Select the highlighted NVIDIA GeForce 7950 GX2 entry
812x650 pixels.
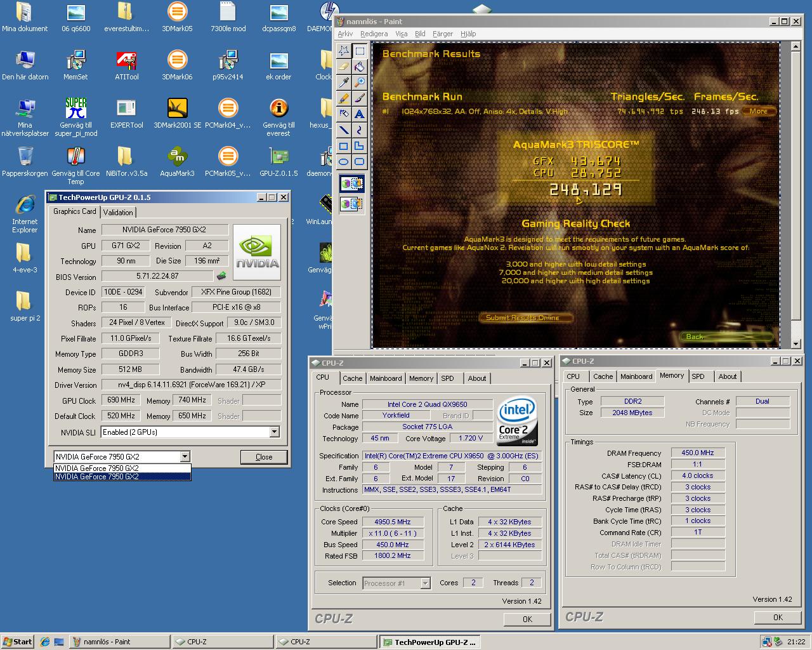pyautogui.click(x=122, y=477)
